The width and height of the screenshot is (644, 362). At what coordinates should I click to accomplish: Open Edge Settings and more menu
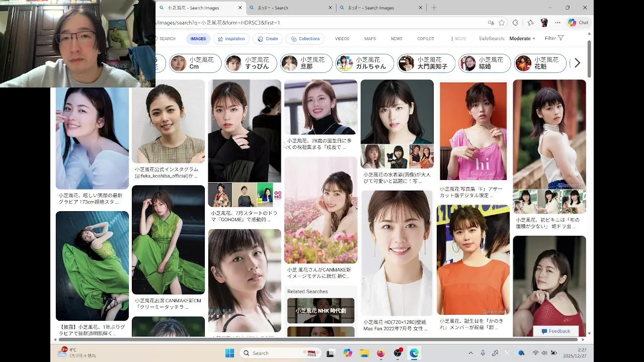tap(557, 23)
